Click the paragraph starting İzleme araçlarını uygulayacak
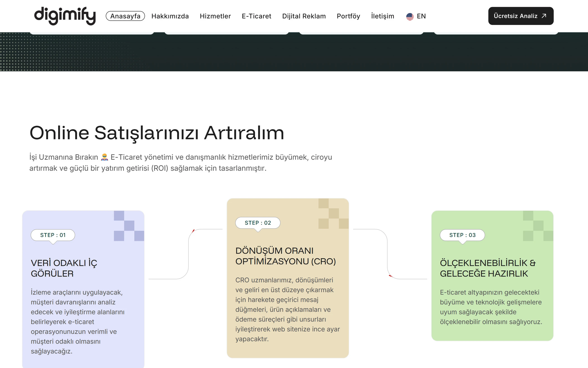 [78, 322]
